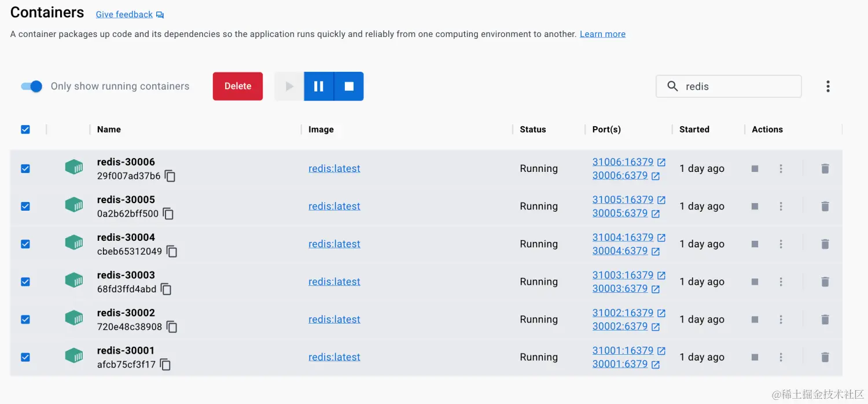Image resolution: width=868 pixels, height=404 pixels.
Task: Copy container ID 68fd3ffd4abd
Action: click(x=166, y=289)
